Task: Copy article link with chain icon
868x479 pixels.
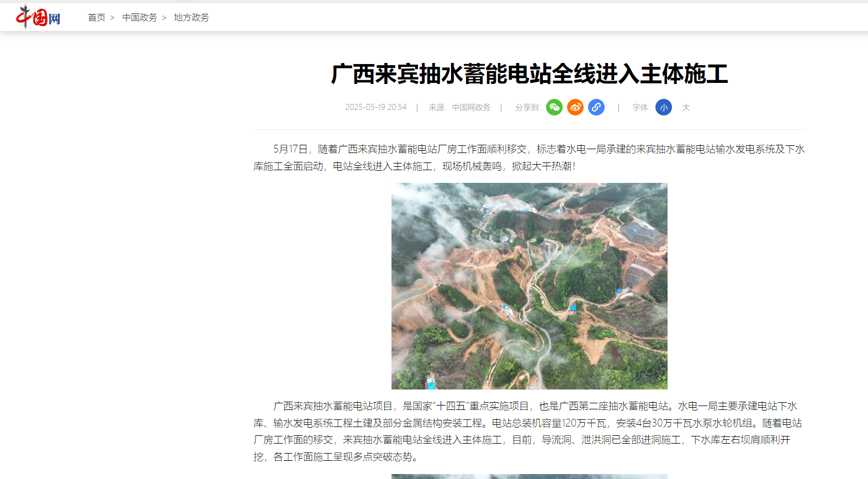Action: tap(596, 107)
